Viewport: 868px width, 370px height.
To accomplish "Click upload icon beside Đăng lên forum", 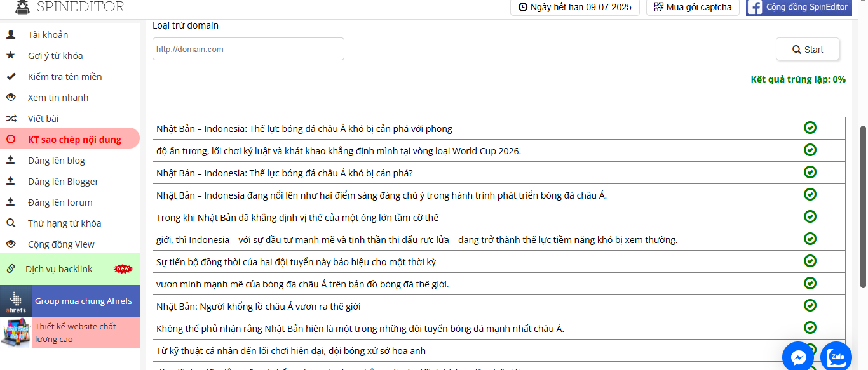I will tap(11, 202).
